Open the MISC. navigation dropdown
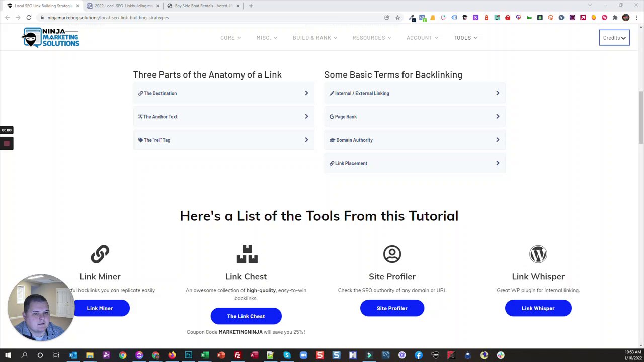The height and width of the screenshot is (362, 644). [x=267, y=38]
